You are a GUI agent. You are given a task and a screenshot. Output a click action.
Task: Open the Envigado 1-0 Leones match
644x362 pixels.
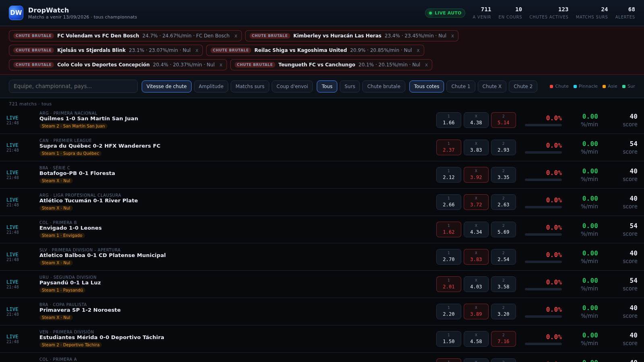coord(70,228)
